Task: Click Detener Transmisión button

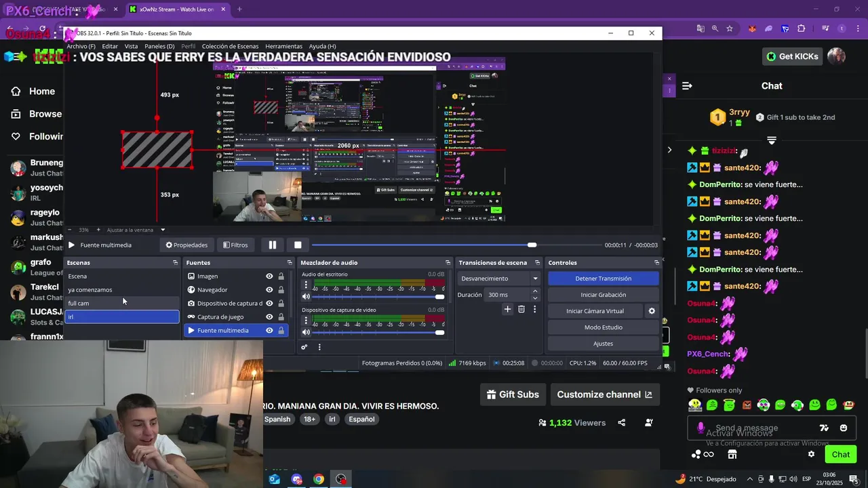Action: (x=604, y=279)
